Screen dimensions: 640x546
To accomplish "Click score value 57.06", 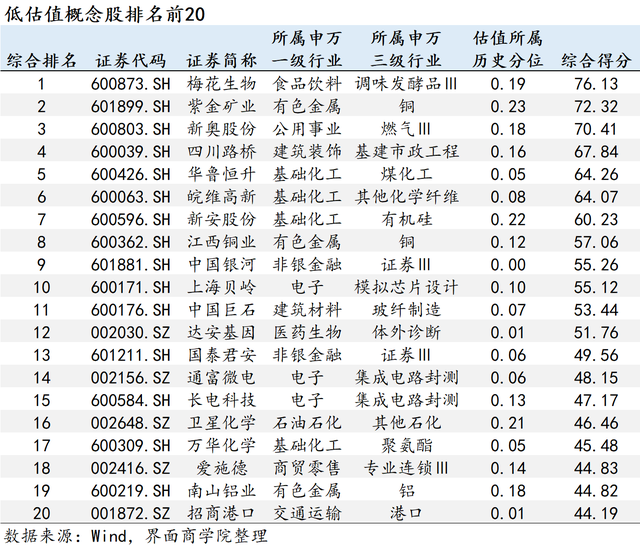I will [596, 242].
